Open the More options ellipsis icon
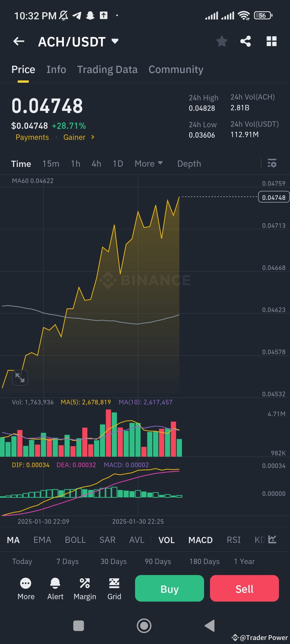The height and width of the screenshot is (644, 290). [x=26, y=588]
